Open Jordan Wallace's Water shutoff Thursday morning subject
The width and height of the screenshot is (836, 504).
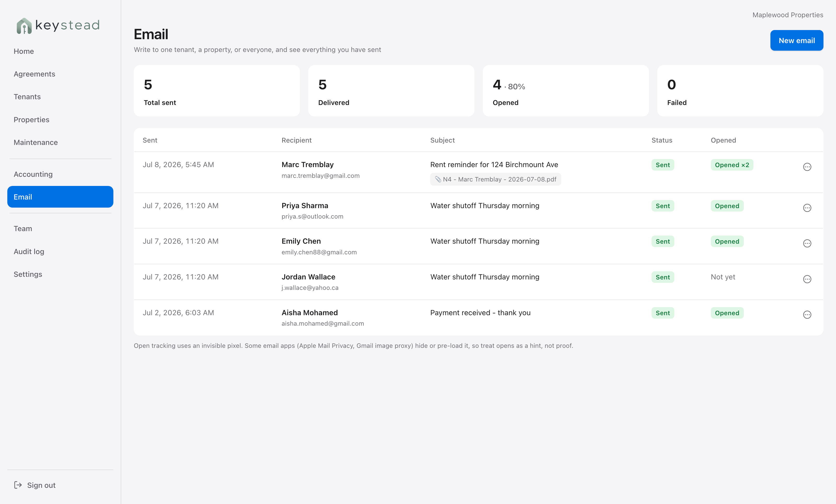[485, 277]
